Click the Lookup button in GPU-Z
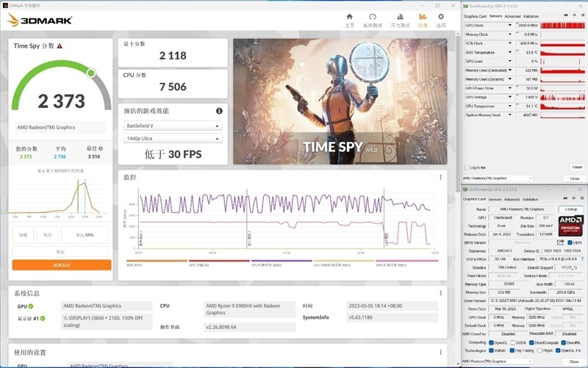The height and width of the screenshot is (368, 588). pyautogui.click(x=570, y=209)
